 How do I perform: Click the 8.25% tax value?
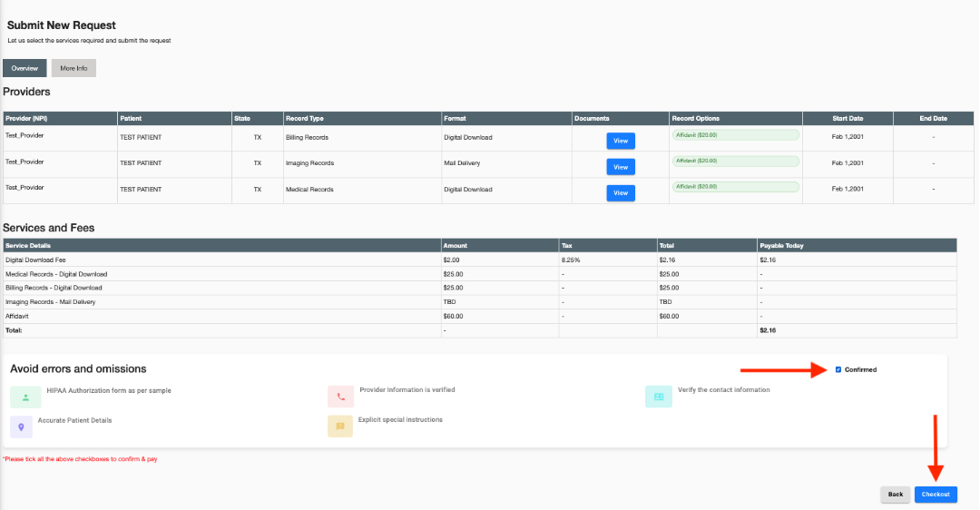pyautogui.click(x=571, y=260)
